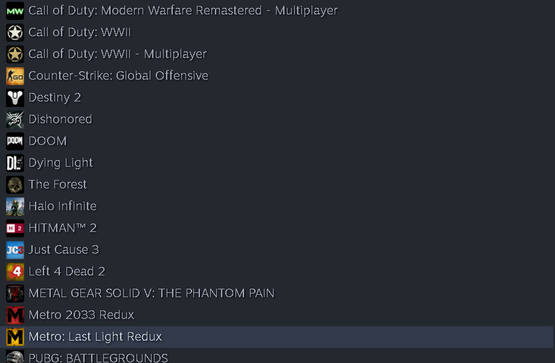The height and width of the screenshot is (363, 555).
Task: Click the Modern Warfare Remastered MW icon
Action: 15,11
